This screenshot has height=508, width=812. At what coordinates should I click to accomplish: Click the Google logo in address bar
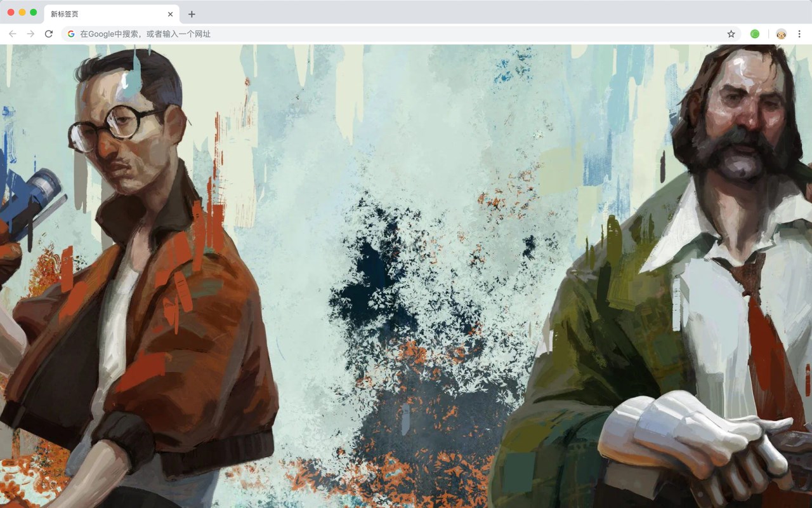tap(71, 34)
